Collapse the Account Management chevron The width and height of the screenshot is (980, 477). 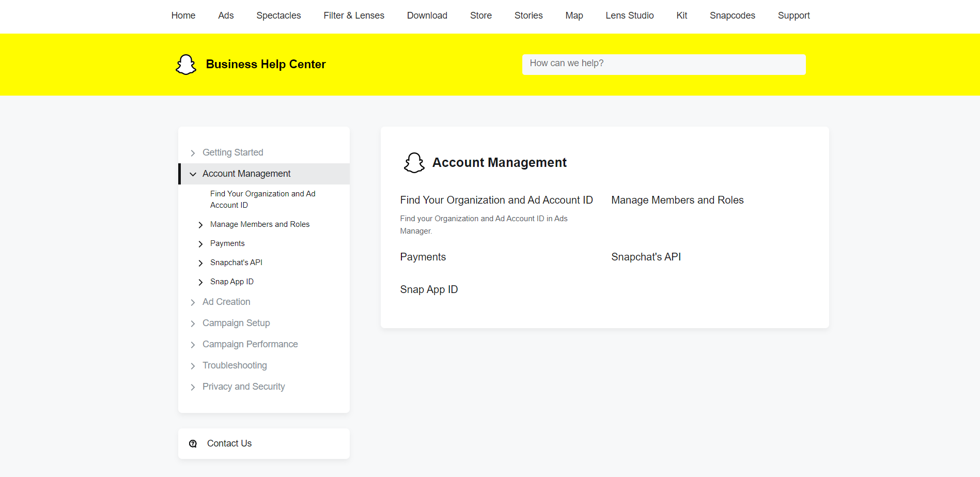pyautogui.click(x=193, y=174)
